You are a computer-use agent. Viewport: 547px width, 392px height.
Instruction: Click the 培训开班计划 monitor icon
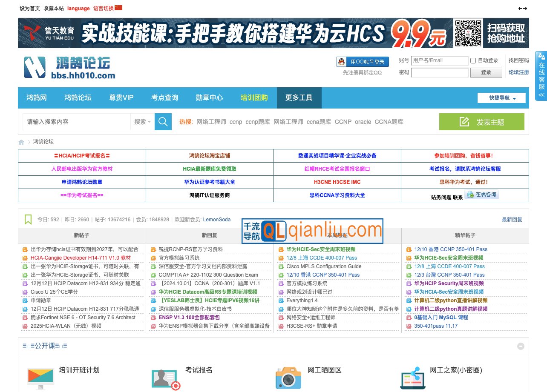click(x=41, y=378)
